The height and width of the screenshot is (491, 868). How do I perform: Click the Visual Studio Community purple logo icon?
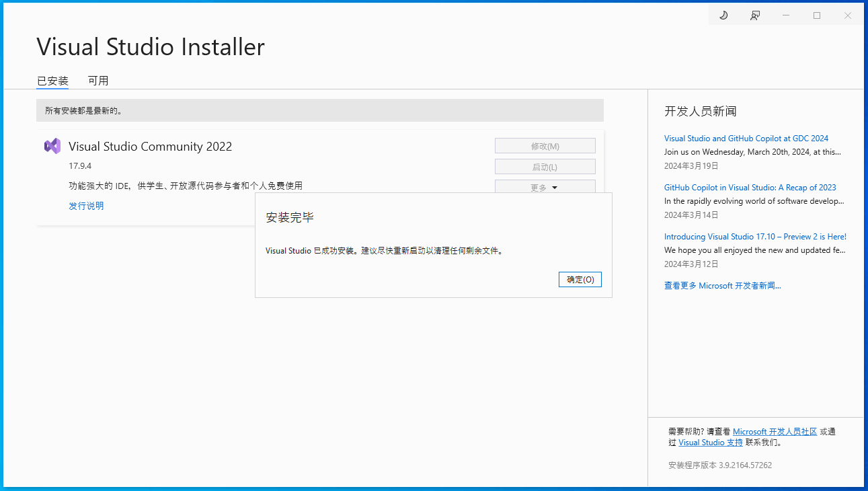click(x=52, y=146)
